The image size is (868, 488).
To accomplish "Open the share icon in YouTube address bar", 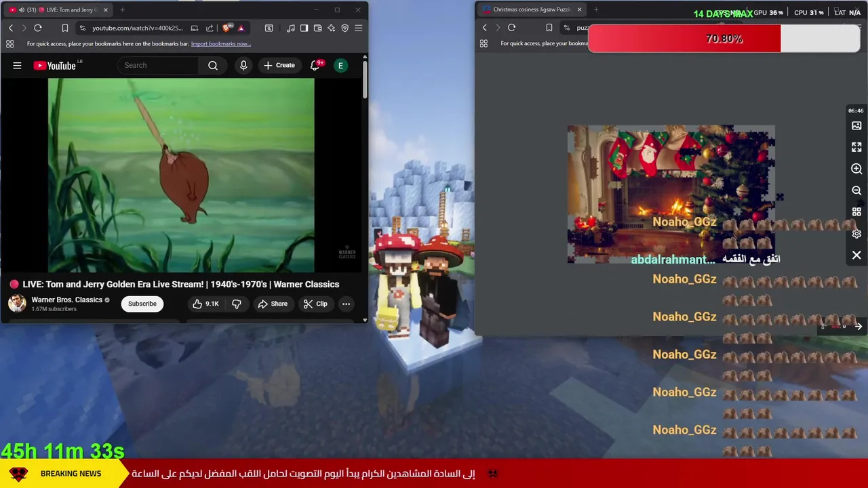I will click(x=210, y=28).
